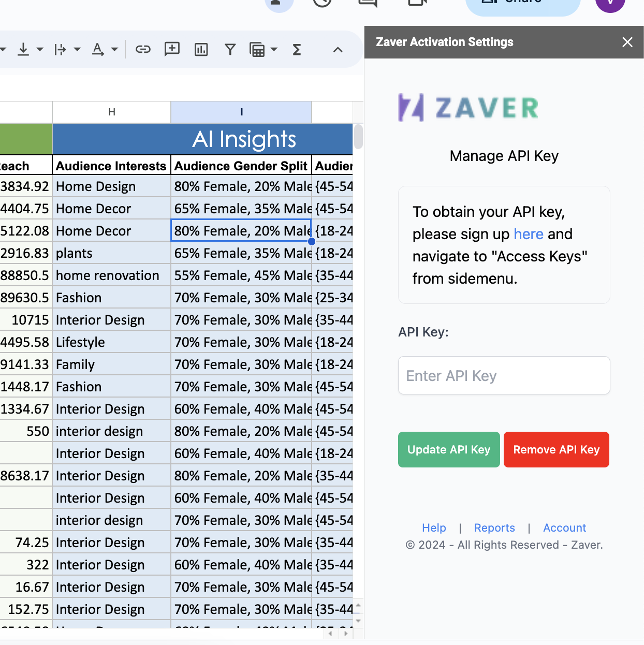This screenshot has width=644, height=645.
Task: Click the horizontal scroll left arrow
Action: 330,633
